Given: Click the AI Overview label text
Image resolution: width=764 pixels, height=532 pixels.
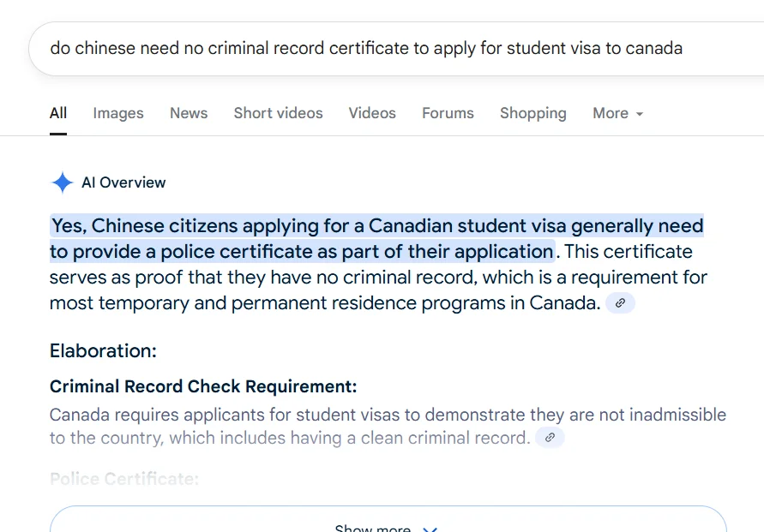Looking at the screenshot, I should coord(123,182).
